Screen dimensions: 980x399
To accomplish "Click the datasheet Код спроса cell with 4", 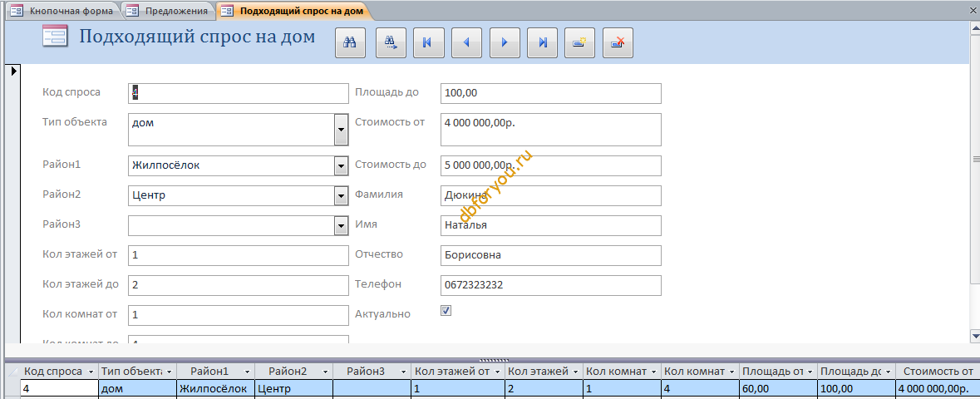I will (x=59, y=388).
